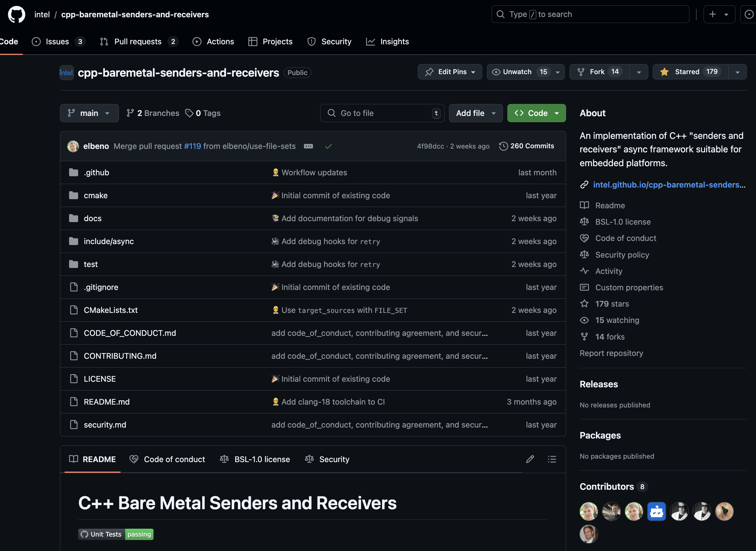Click the Unit Tests passing badge

116,534
